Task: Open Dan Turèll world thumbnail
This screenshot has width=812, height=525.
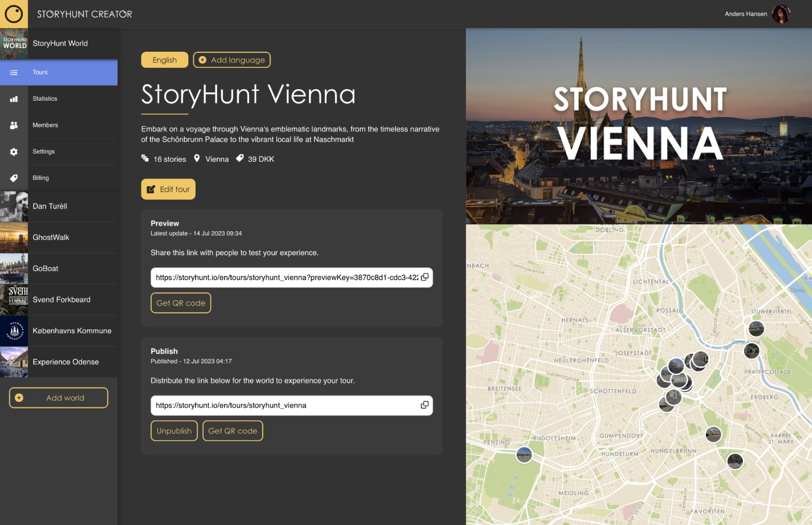Action: click(14, 206)
